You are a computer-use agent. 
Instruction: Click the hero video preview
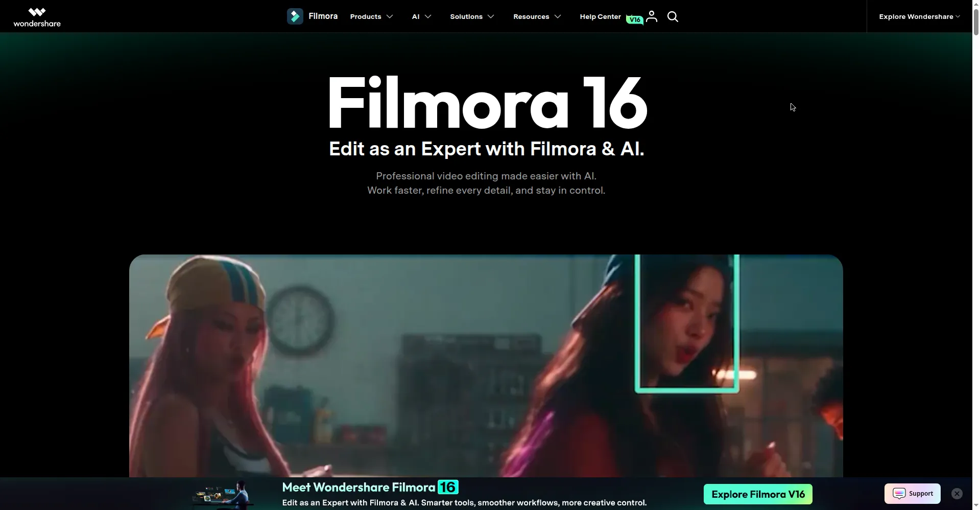(x=486, y=366)
